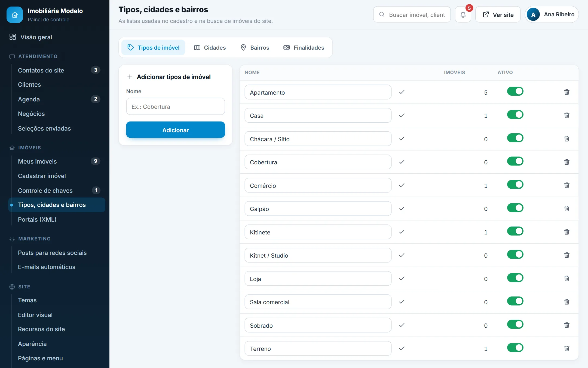Turn off Galpão active toggle
The width and height of the screenshot is (588, 368).
(x=515, y=208)
